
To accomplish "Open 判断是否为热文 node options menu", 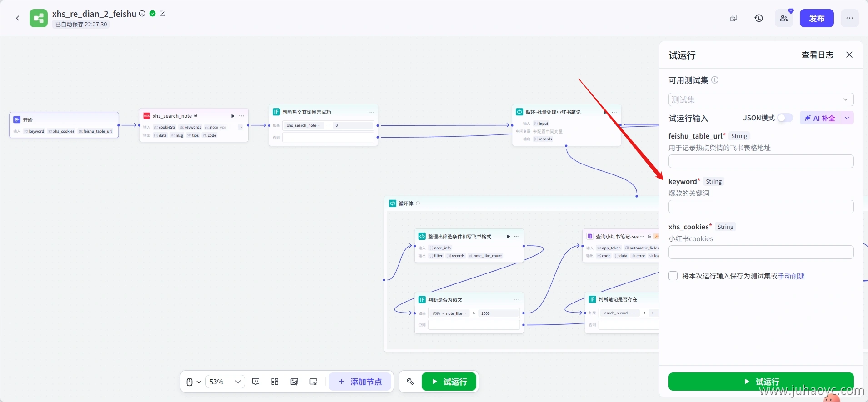I will click(x=517, y=300).
